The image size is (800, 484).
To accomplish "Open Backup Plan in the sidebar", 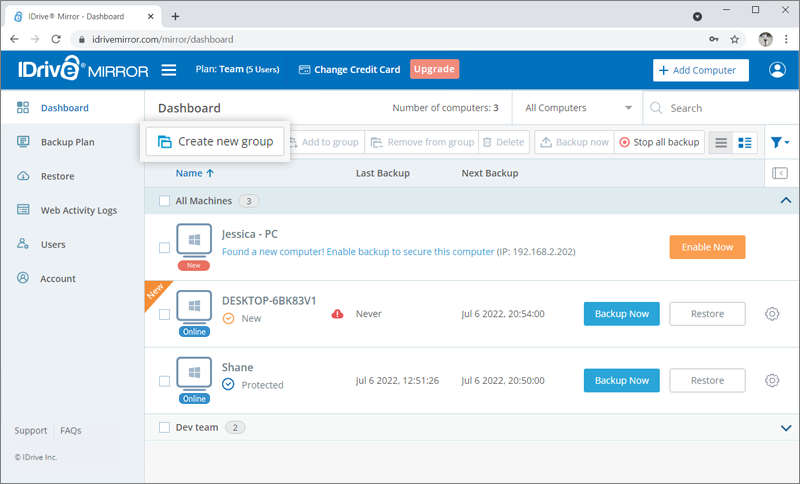I will pos(67,142).
